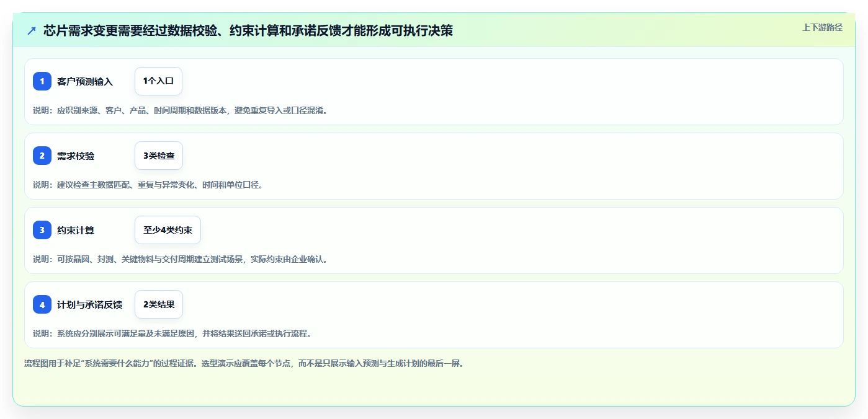Click the description starting 说明：可按晶圆
The image size is (868, 419).
point(180,259)
